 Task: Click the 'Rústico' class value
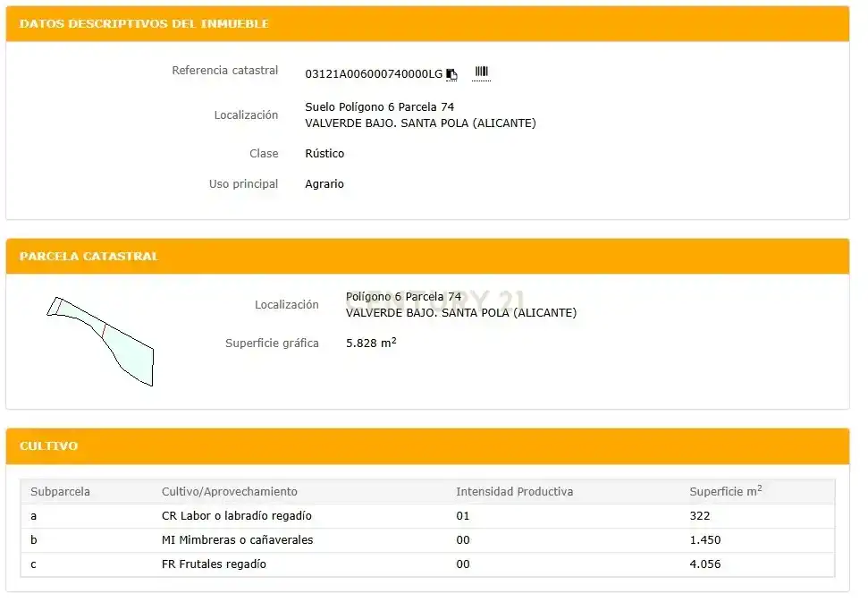tap(324, 154)
